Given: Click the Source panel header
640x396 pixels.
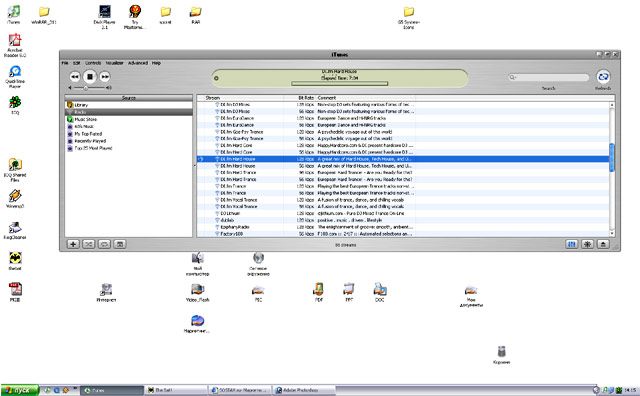Looking at the screenshot, I should click(x=129, y=98).
